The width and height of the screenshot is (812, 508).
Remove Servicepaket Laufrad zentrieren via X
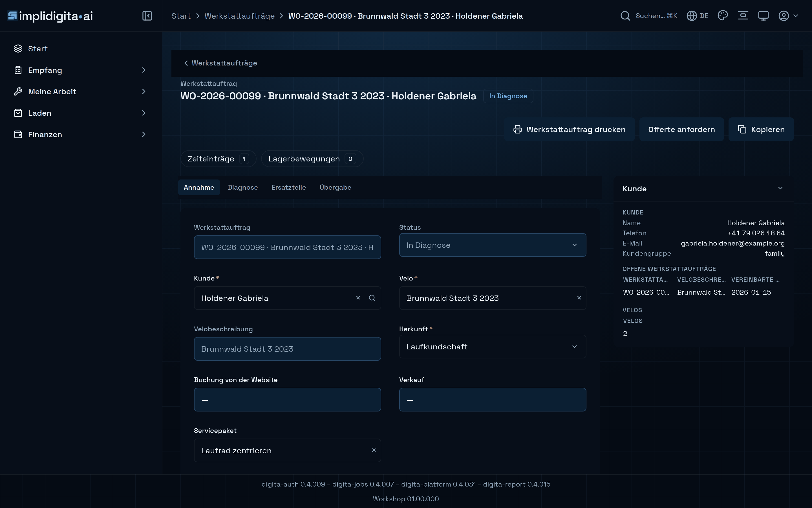coord(374,450)
